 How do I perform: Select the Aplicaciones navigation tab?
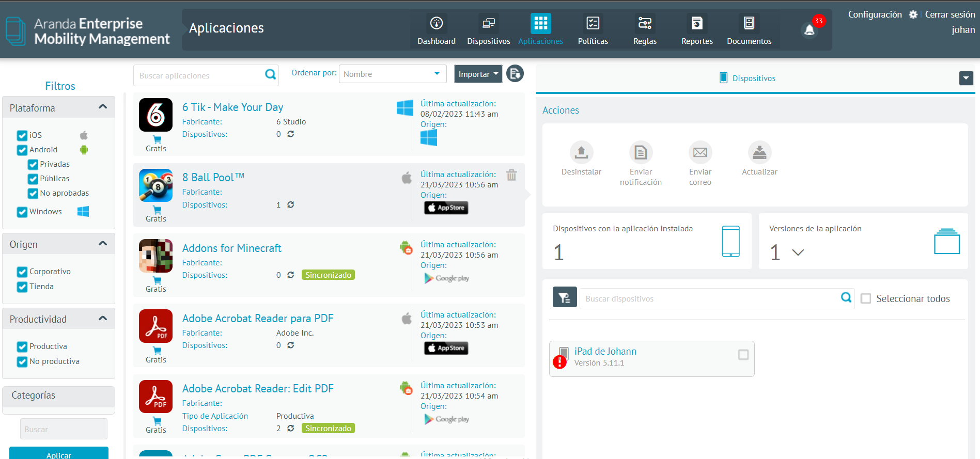(x=540, y=30)
